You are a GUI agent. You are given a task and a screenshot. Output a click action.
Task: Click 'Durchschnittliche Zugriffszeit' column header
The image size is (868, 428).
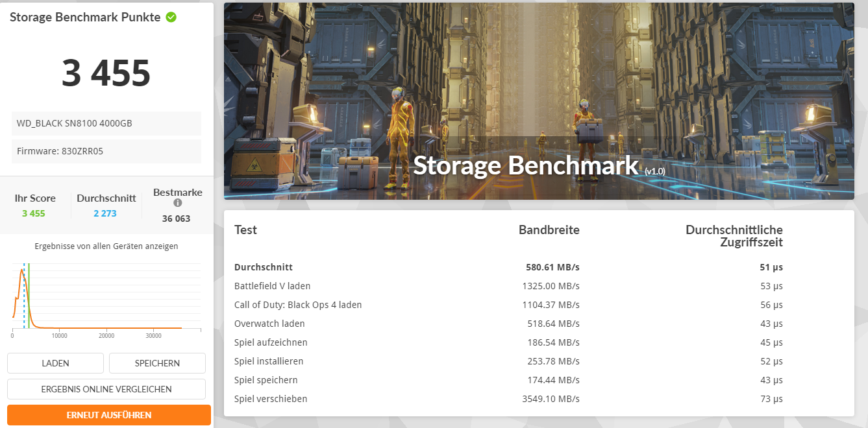(x=734, y=236)
